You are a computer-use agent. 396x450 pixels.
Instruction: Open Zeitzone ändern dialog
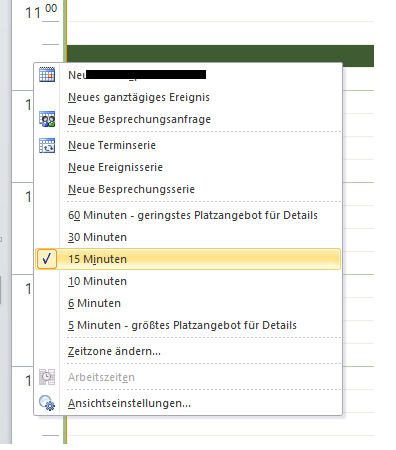[188, 351]
